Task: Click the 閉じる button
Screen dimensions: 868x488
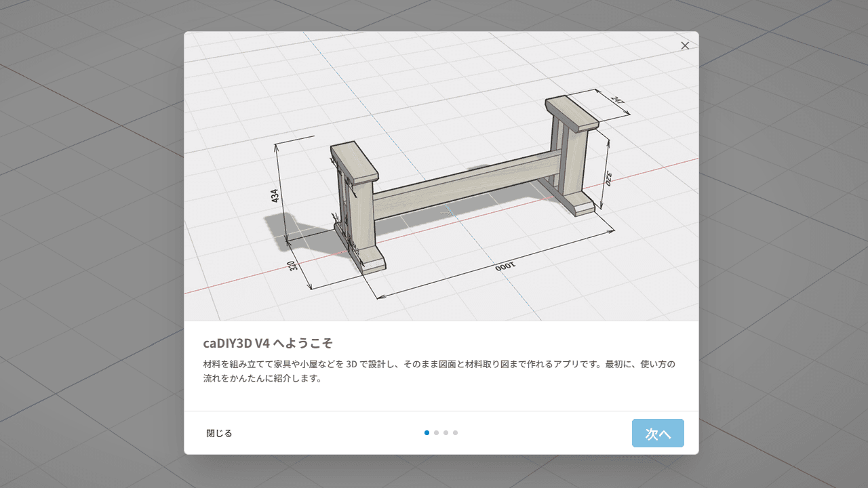Action: (x=219, y=433)
